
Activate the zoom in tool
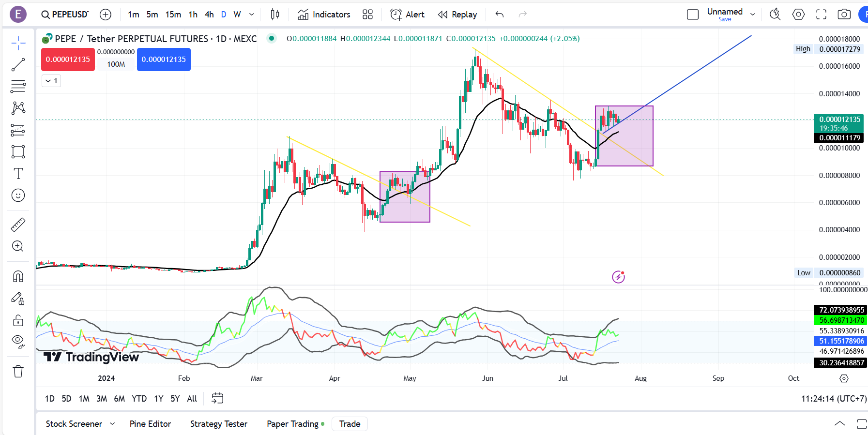(x=18, y=246)
